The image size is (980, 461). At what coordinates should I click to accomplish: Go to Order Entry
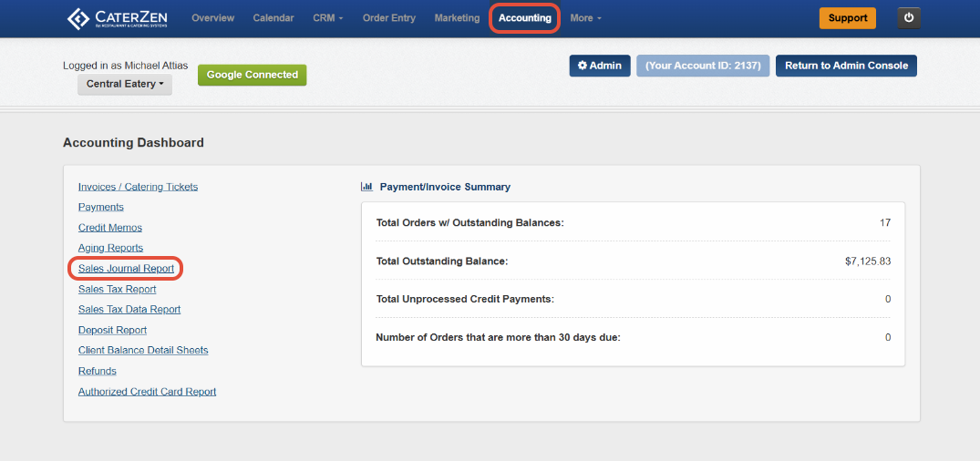(388, 18)
